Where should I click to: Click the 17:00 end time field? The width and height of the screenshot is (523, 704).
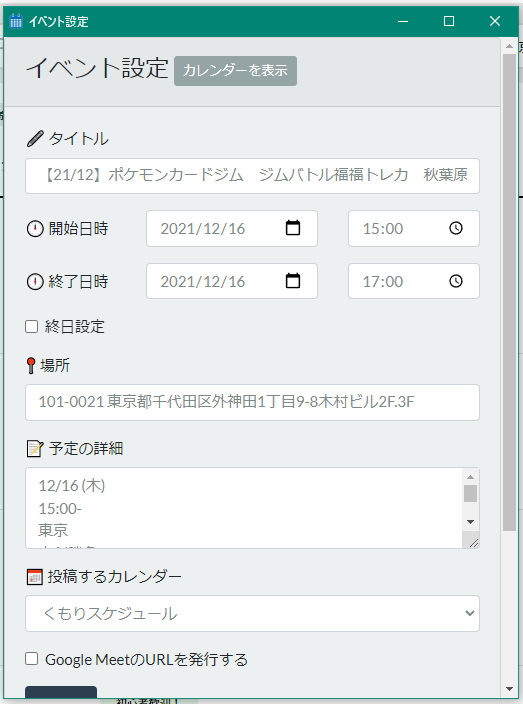pyautogui.click(x=414, y=282)
